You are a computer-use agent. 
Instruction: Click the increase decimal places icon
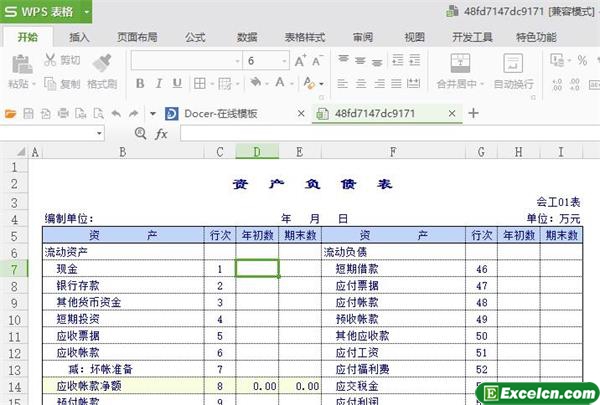pyautogui.click(x=558, y=84)
